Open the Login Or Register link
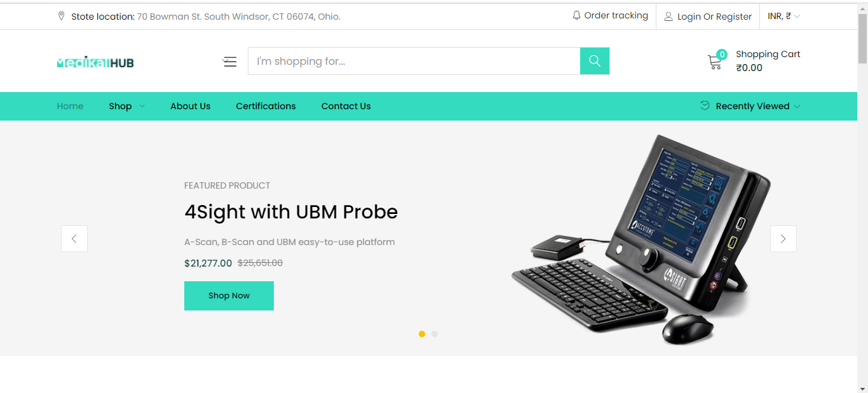868x393 pixels. [714, 17]
